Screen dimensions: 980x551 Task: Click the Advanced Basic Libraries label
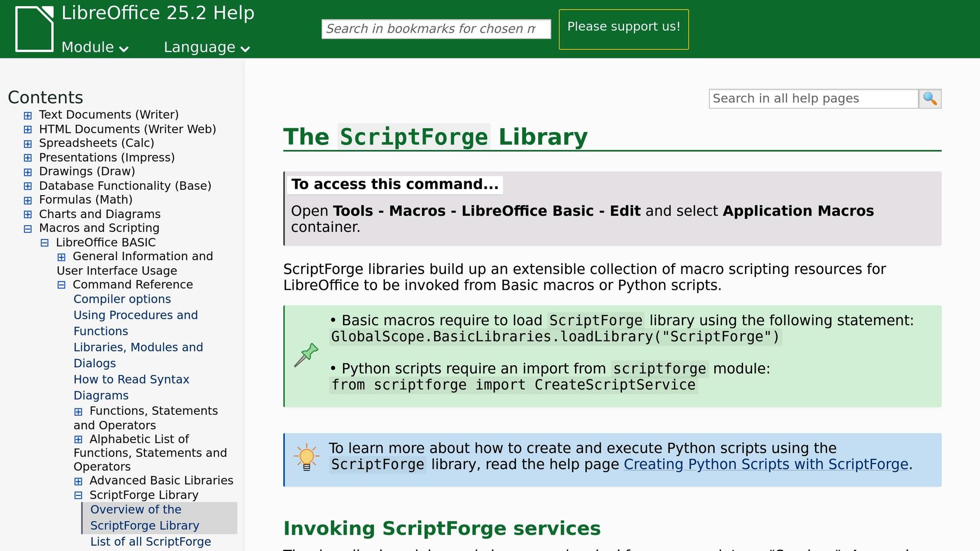point(161,480)
